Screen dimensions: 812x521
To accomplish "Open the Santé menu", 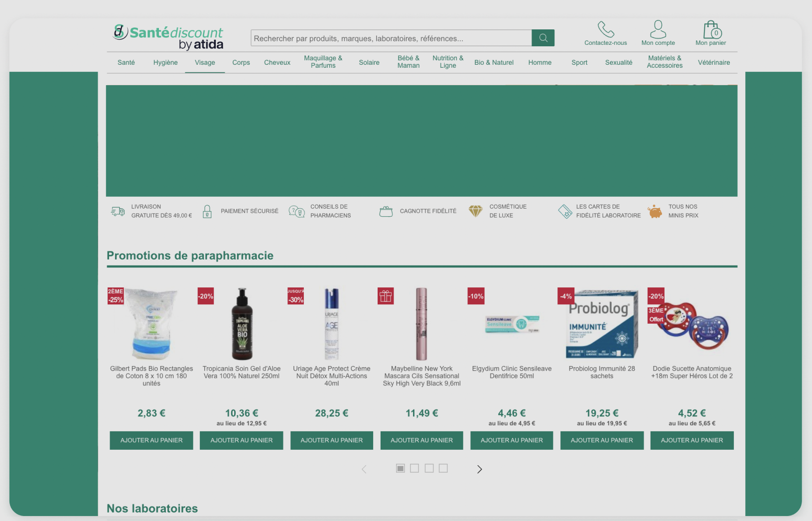I will click(x=126, y=62).
